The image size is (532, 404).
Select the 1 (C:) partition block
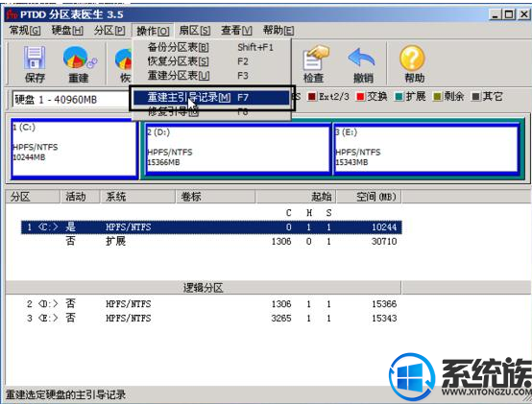74,149
